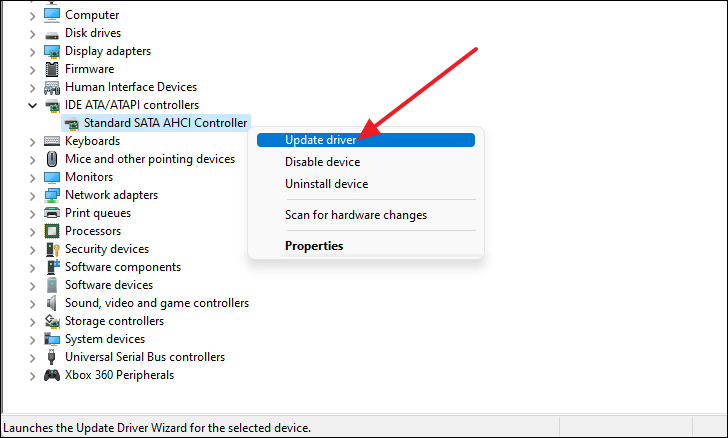Click the Processors chip icon
The width and height of the screenshot is (728, 438).
click(x=52, y=231)
